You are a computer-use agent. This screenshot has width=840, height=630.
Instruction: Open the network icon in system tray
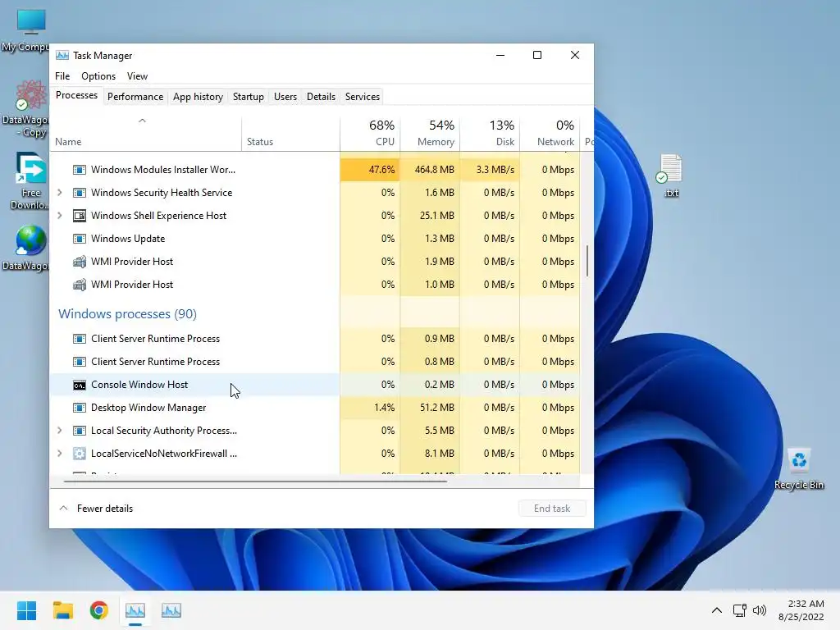[740, 610]
